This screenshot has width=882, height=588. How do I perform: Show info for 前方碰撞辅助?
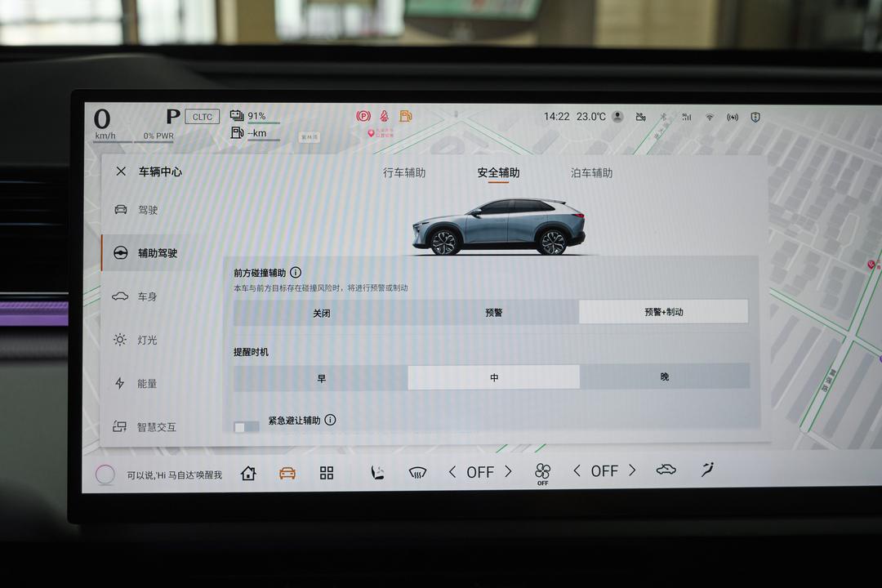[x=296, y=272]
